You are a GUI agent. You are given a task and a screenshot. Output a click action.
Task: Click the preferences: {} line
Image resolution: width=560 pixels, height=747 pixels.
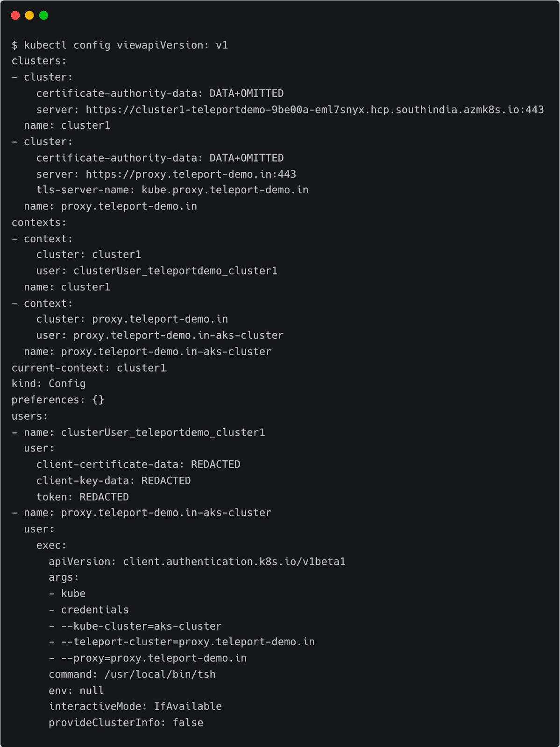click(x=58, y=400)
